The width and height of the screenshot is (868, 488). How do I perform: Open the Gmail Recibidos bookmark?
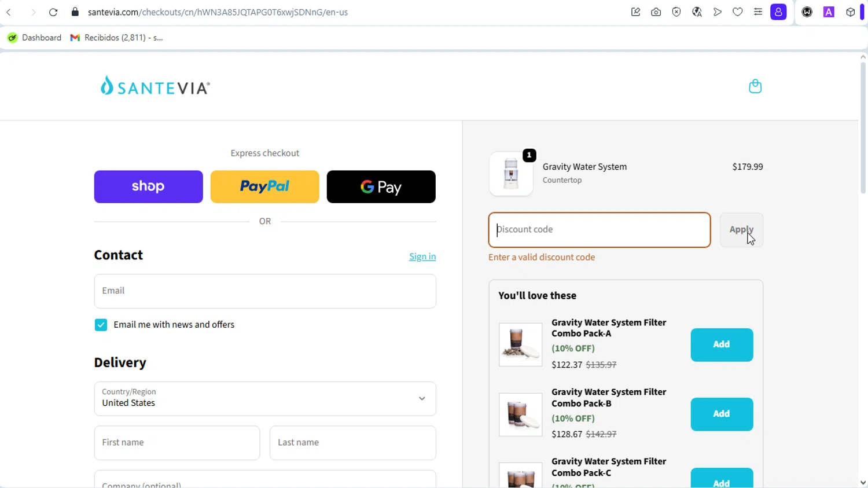(117, 38)
